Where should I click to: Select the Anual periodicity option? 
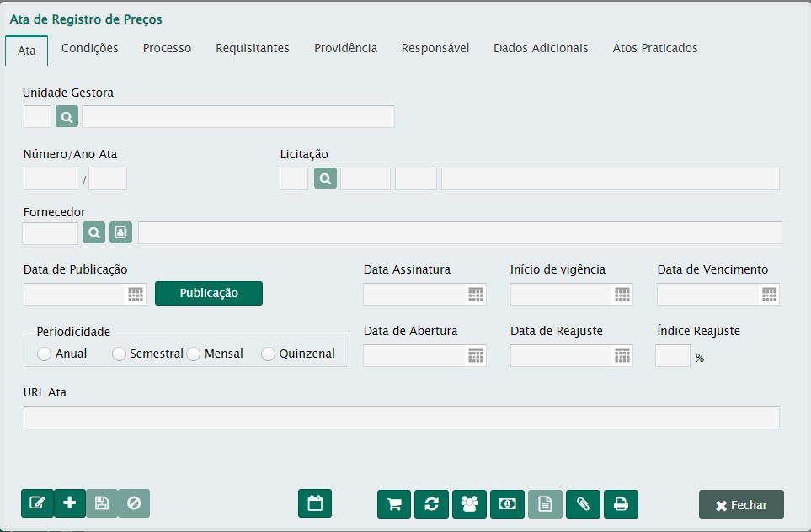(45, 354)
